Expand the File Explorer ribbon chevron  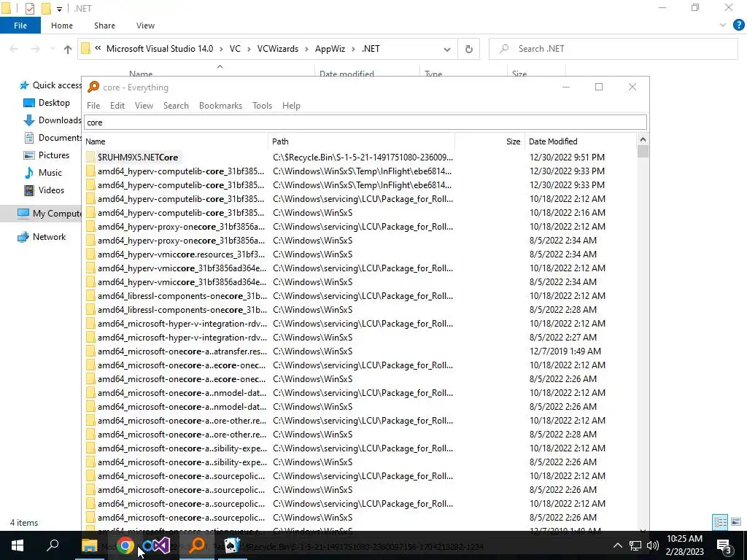tap(723, 26)
